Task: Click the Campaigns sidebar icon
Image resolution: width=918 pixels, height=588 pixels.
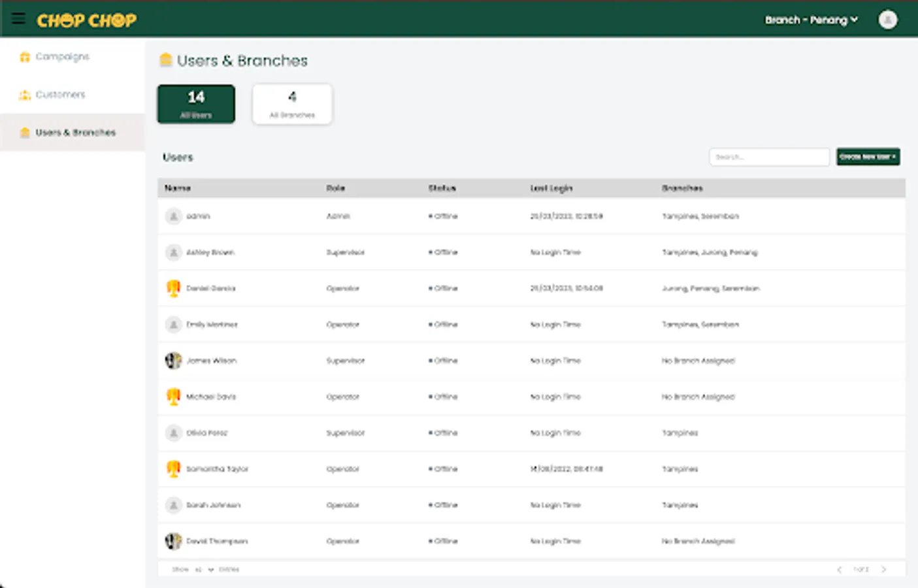Action: point(25,57)
